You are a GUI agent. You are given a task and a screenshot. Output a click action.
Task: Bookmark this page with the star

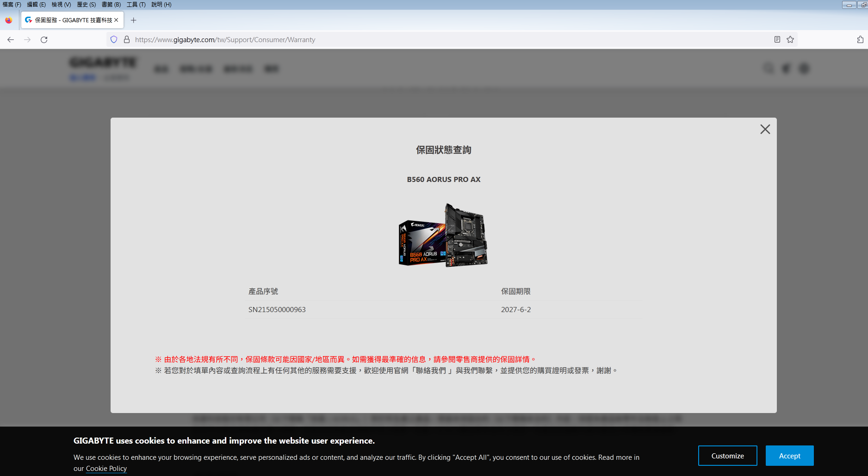coord(790,40)
